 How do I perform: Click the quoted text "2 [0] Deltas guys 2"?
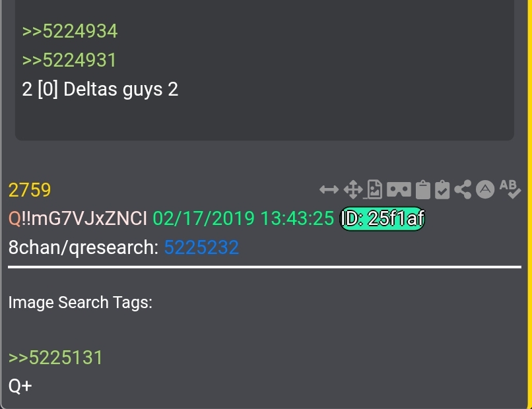coord(100,89)
